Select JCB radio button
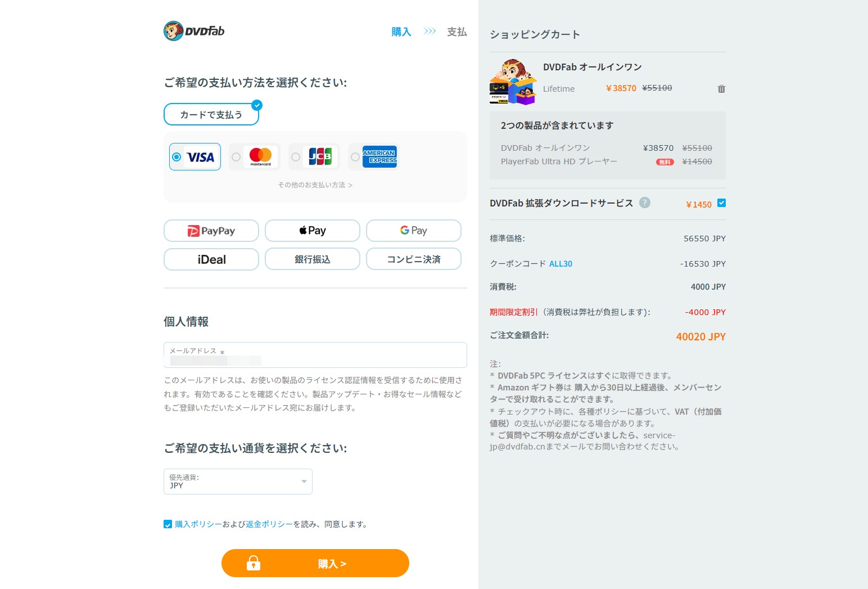Viewport: 868px width, 589px height. (296, 157)
